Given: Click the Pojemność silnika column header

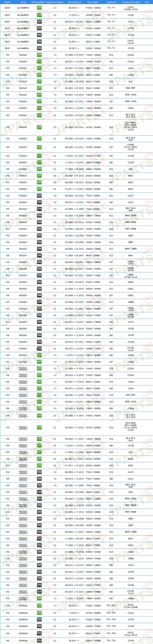Looking at the screenshot, I should point(55,2).
